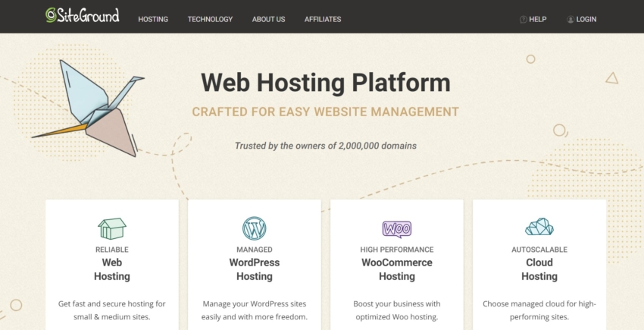
Task: Click the 'MANAGED' label
Action: (x=255, y=250)
